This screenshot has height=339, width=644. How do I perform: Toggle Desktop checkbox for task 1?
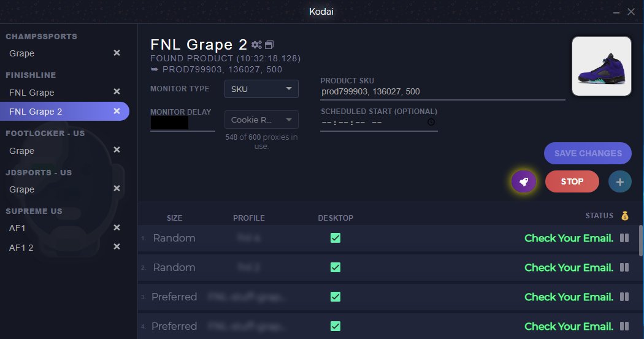click(335, 238)
